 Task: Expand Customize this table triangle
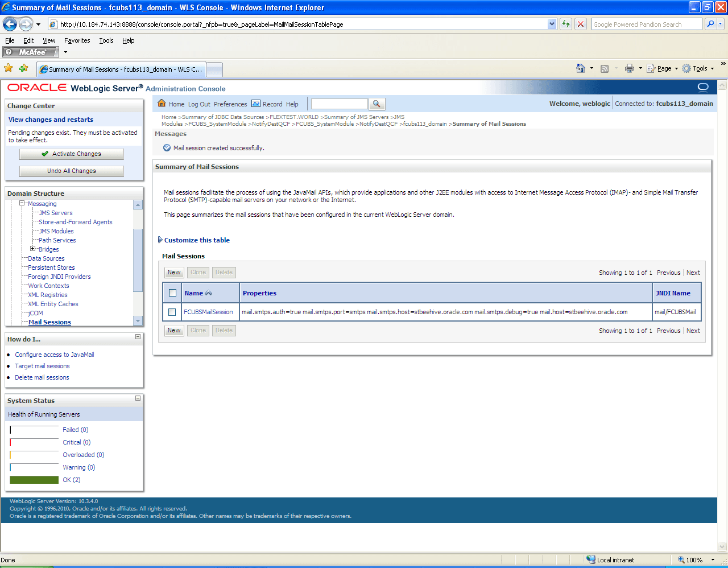pos(160,240)
